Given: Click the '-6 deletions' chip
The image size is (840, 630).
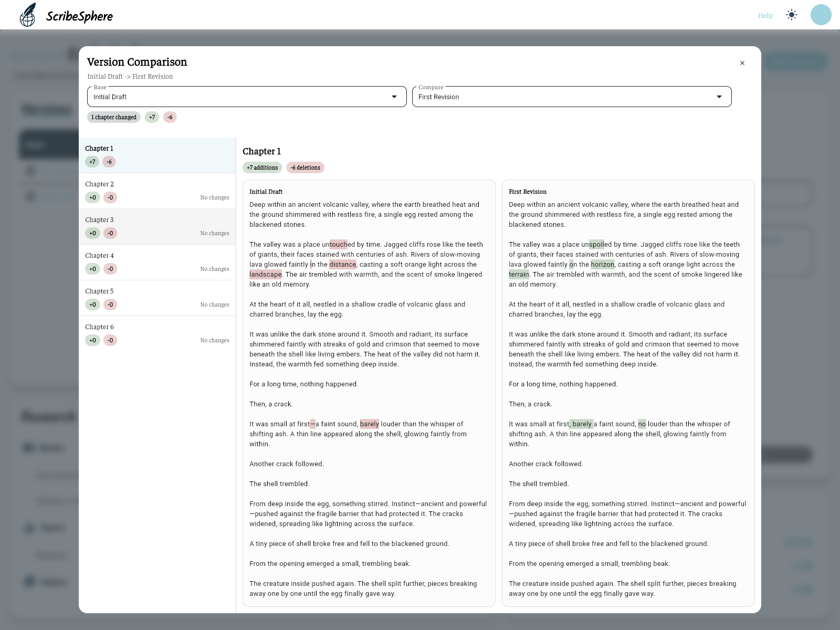Looking at the screenshot, I should pyautogui.click(x=306, y=167).
